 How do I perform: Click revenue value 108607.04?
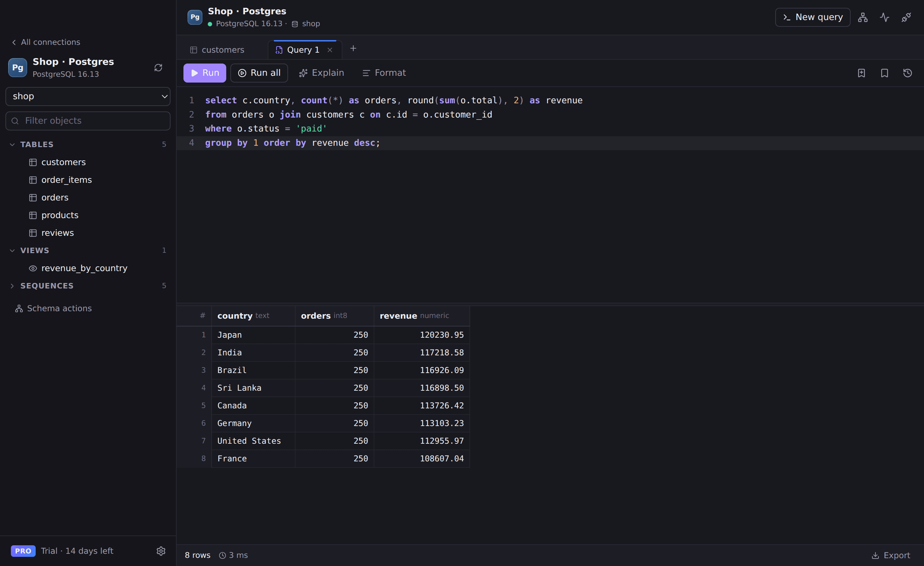point(422,459)
